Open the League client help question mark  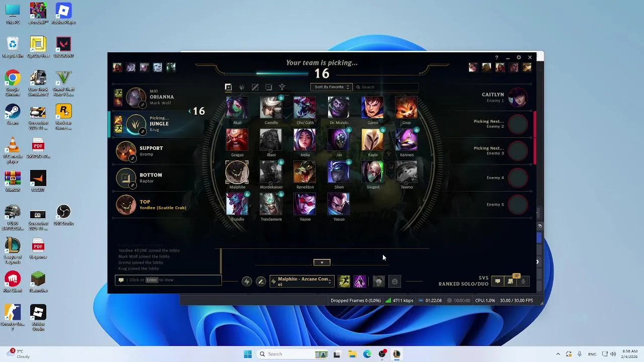pos(497,58)
